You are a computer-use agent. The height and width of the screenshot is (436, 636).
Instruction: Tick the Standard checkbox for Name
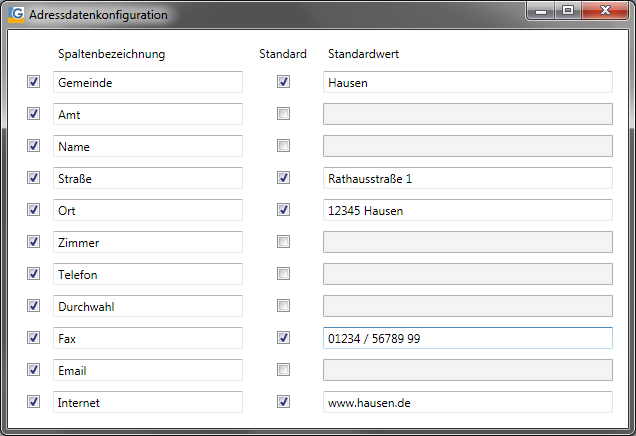[284, 146]
